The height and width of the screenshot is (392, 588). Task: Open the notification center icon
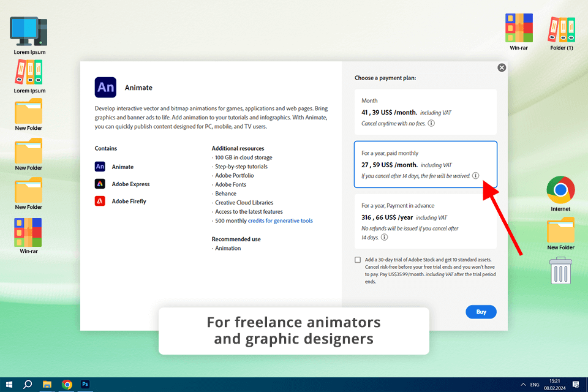point(576,385)
